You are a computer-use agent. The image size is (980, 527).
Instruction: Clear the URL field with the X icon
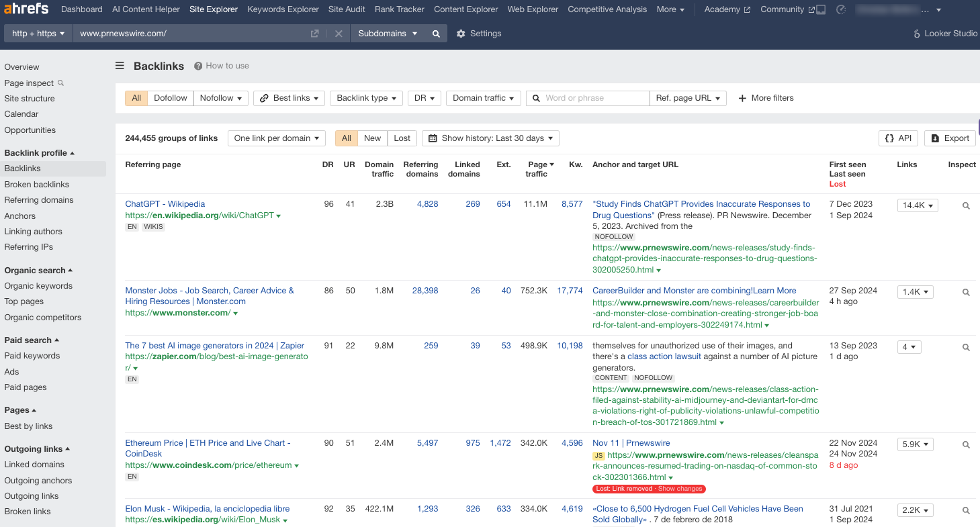(339, 34)
